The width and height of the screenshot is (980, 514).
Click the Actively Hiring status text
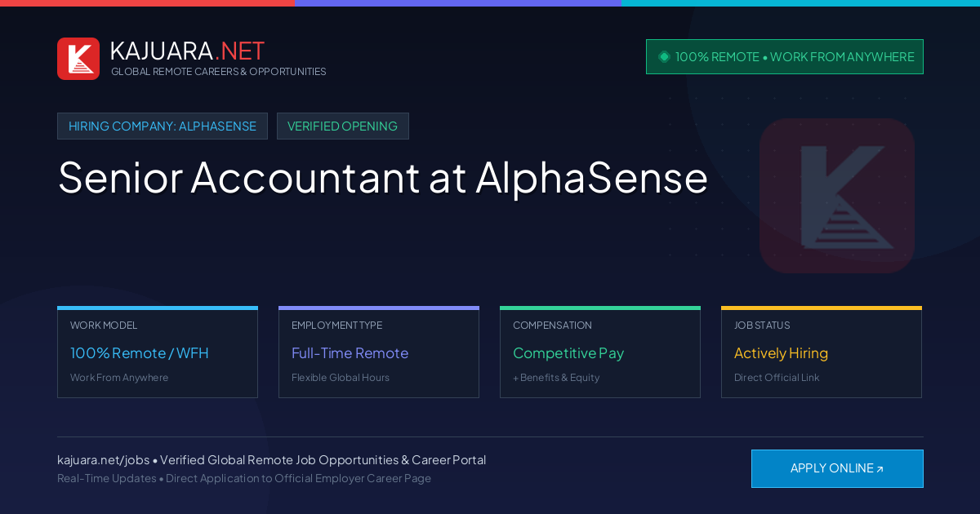pyautogui.click(x=781, y=353)
